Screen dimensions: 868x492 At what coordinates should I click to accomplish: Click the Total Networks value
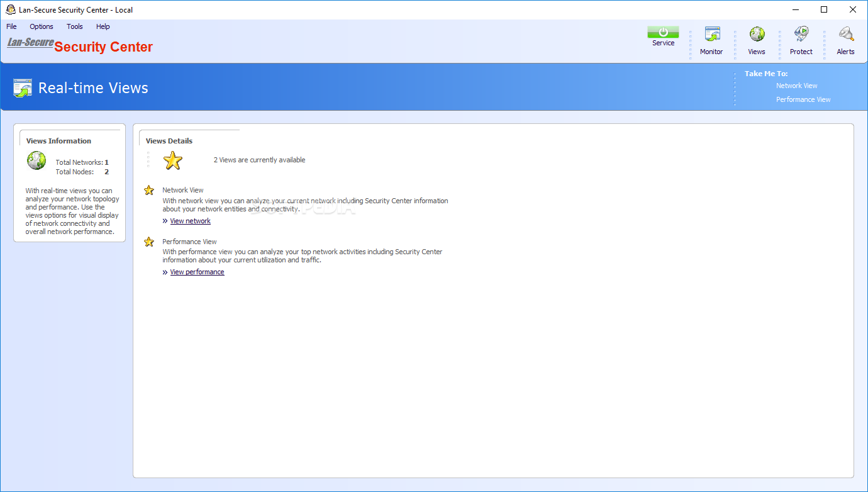tap(107, 162)
